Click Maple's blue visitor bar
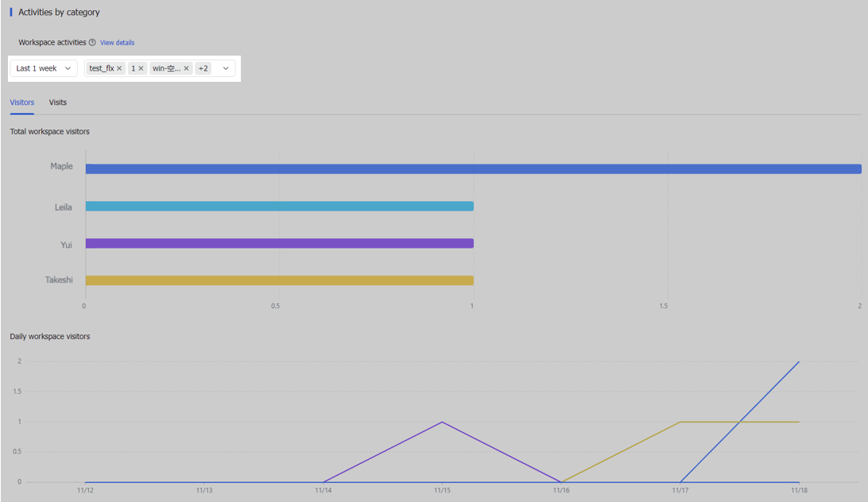 pos(473,169)
